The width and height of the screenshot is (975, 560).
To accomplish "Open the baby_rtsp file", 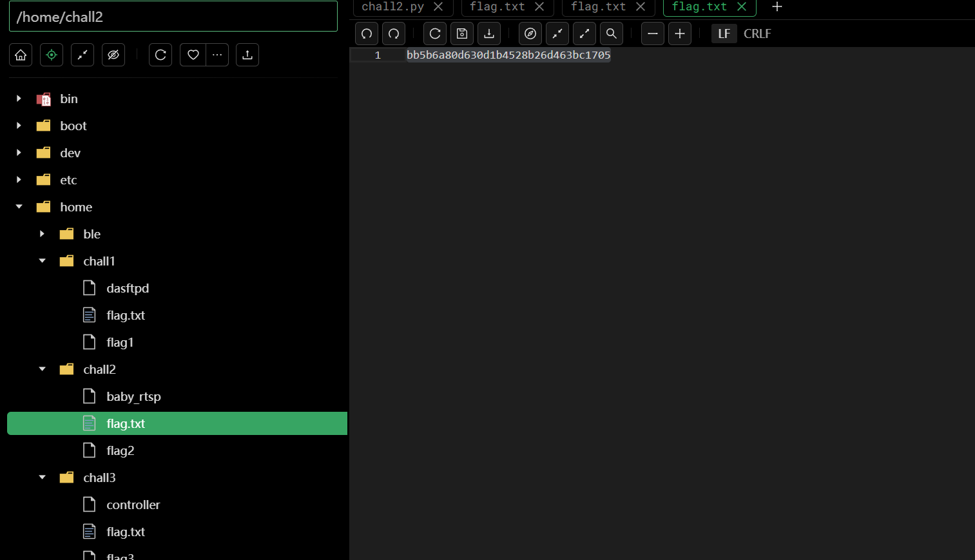I will pos(133,396).
